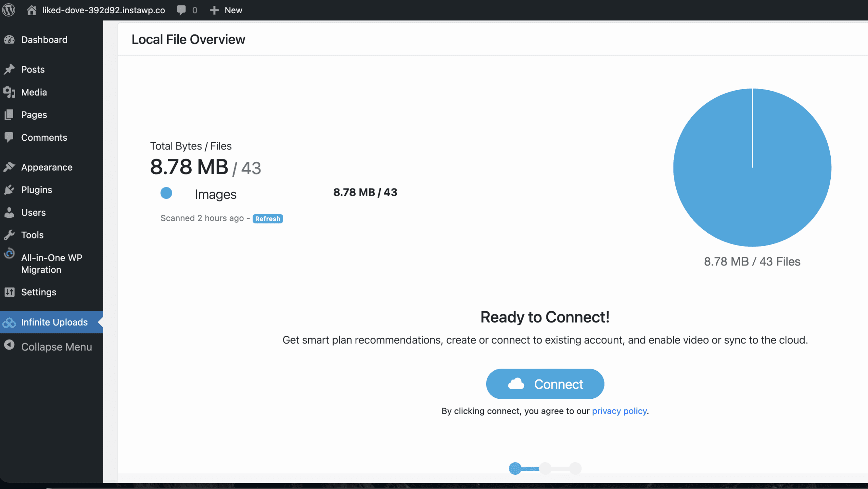Click the home icon beside site name
This screenshot has height=489, width=868.
(32, 10)
